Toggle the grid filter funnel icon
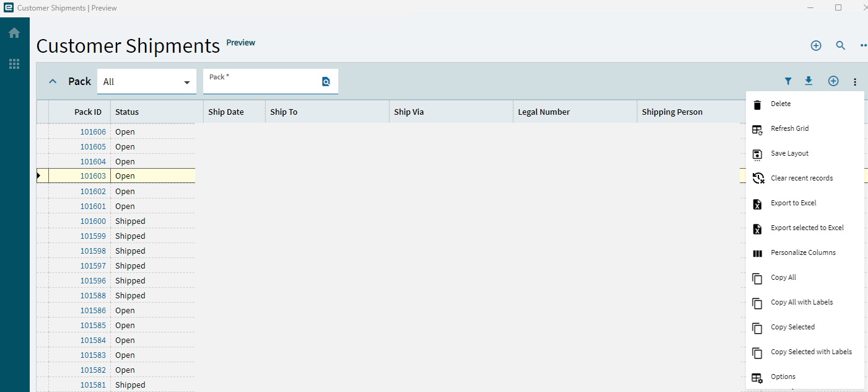868x392 pixels. coord(788,81)
